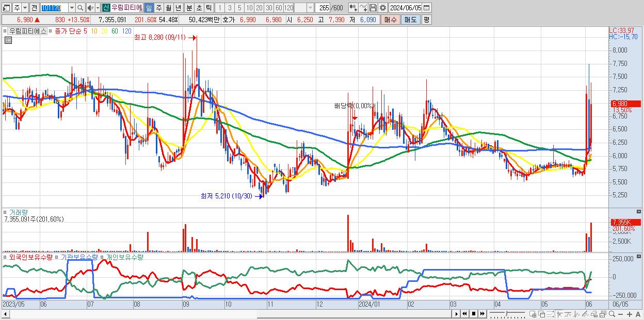This screenshot has width=644, height=320.
Task: Save chart with floppy disk icon
Action: (x=373, y=8)
